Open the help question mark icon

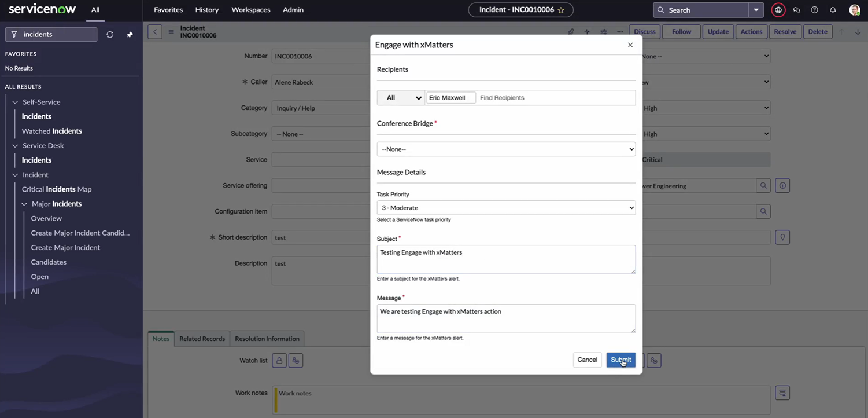pyautogui.click(x=814, y=10)
